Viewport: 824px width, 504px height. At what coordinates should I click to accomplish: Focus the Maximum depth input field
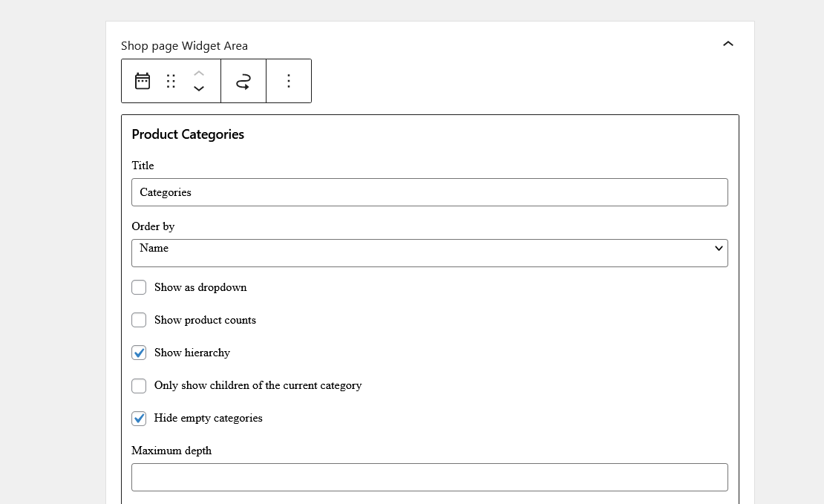(x=429, y=477)
